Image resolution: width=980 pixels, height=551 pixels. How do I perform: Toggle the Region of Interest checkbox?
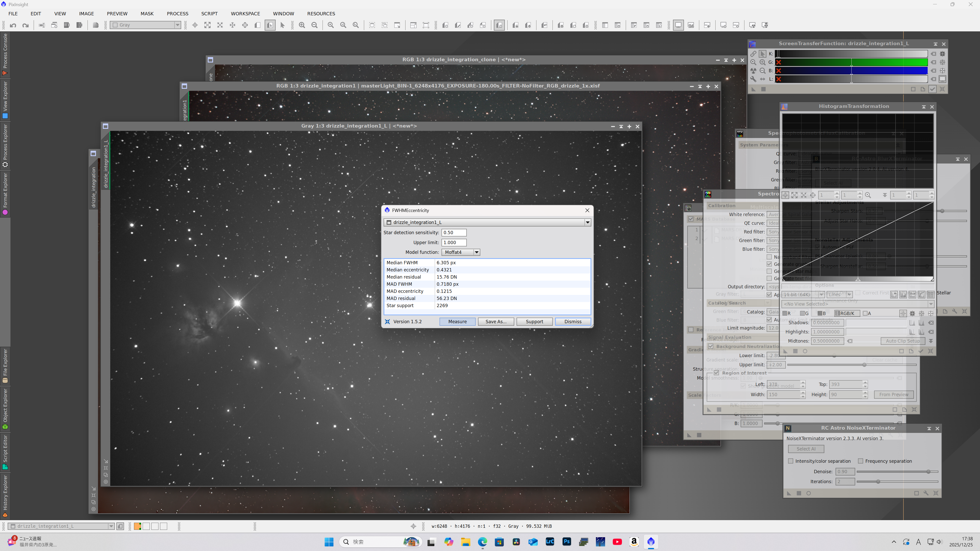[716, 373]
